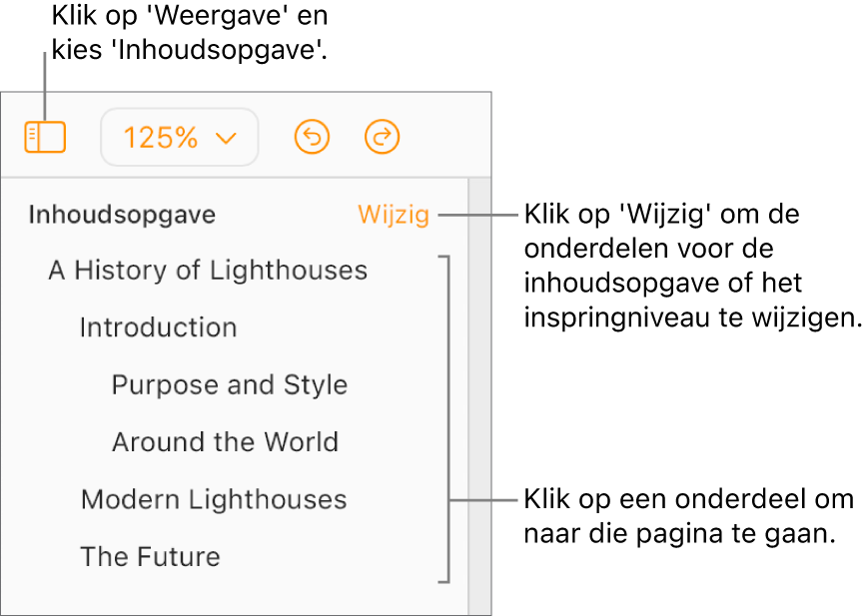Image resolution: width=866 pixels, height=616 pixels.
Task: Go to A History of Lighthouses entry
Action: [x=208, y=271]
